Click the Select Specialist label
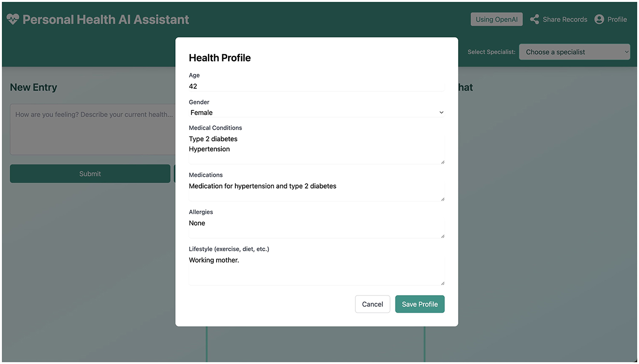The height and width of the screenshot is (364, 639). 491,52
